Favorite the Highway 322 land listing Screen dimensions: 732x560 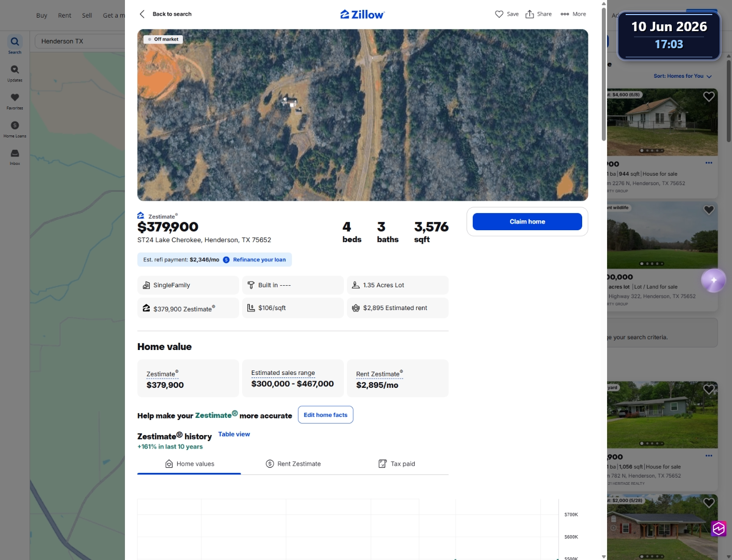click(x=709, y=209)
